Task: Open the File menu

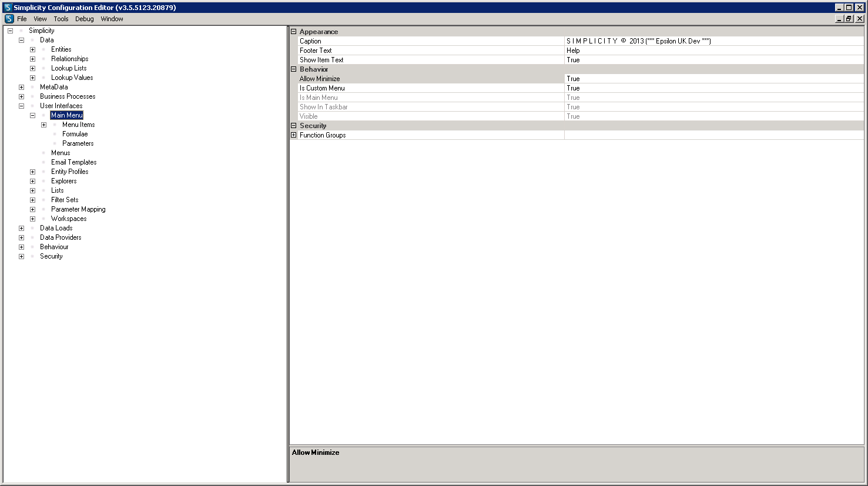Action: click(22, 19)
